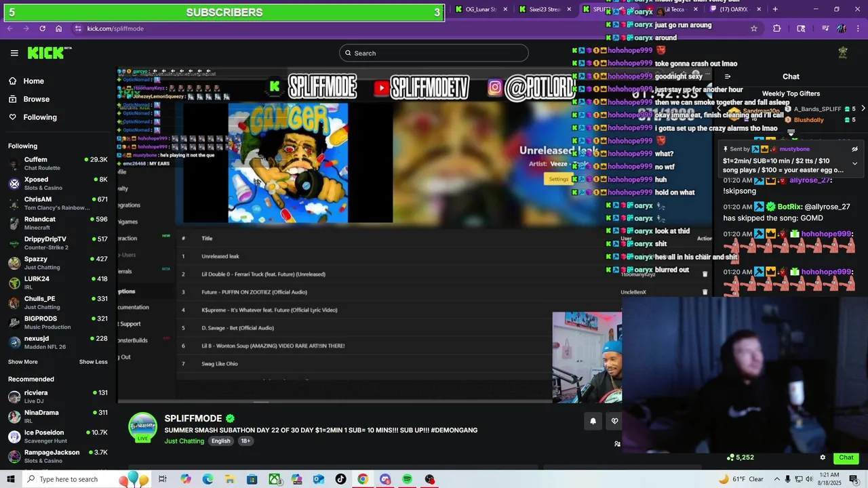This screenshot has height=488, width=868.
Task: Show hidden system tray icons
Action: (777, 479)
